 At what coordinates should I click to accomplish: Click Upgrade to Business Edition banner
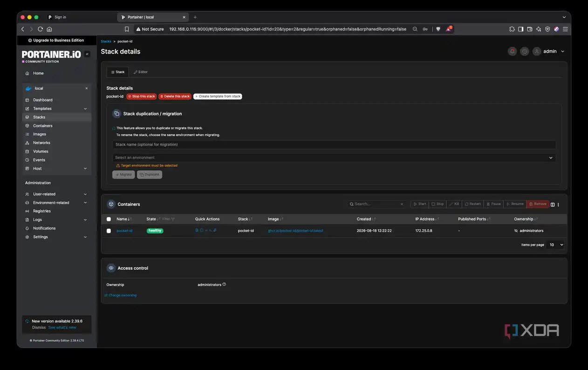coord(56,40)
